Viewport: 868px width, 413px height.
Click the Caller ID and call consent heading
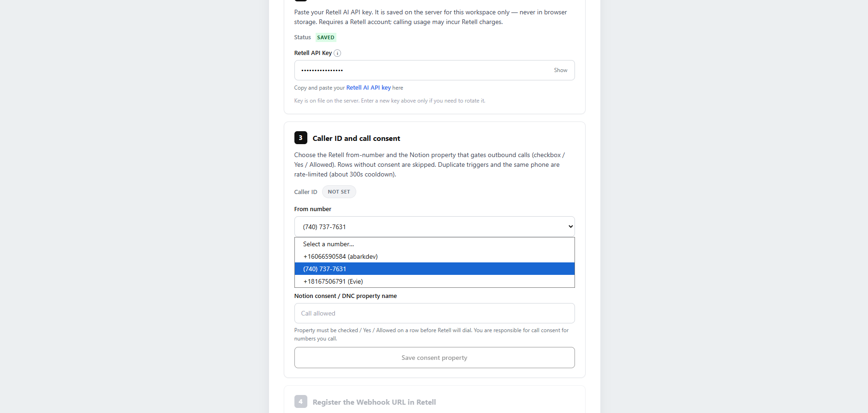[356, 138]
